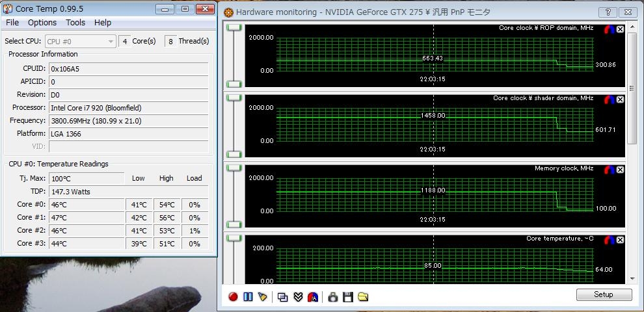
Task: Open the yellow folder icon in toolbar
Action: [x=363, y=296]
